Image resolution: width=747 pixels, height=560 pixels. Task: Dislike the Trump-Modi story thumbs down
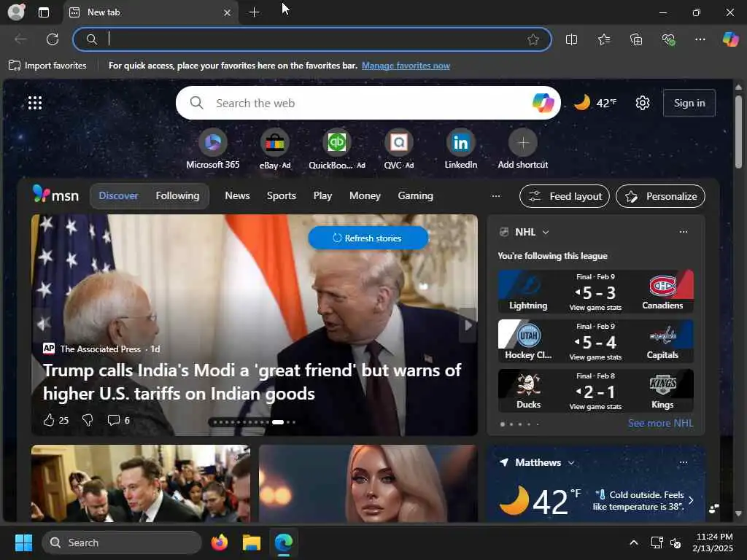(88, 420)
